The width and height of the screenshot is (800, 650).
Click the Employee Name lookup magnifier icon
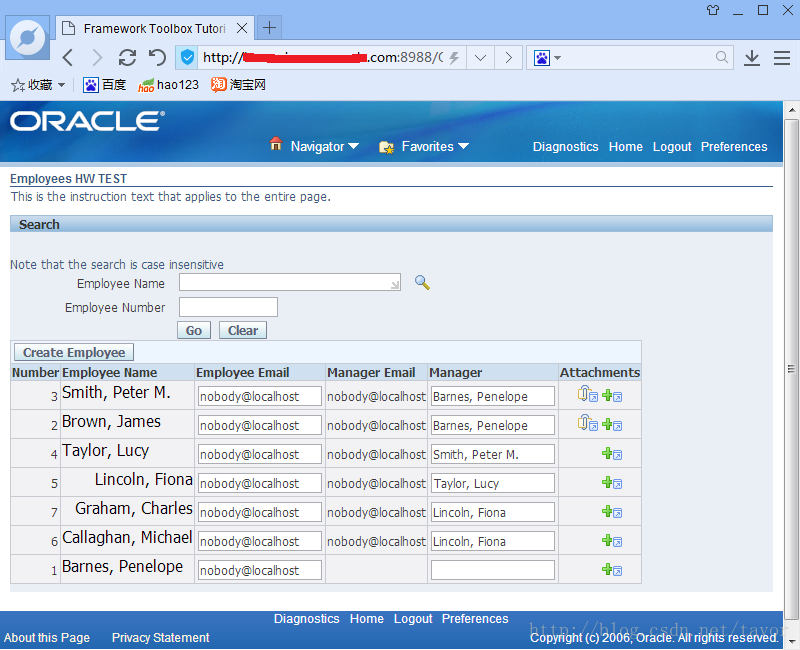422,282
